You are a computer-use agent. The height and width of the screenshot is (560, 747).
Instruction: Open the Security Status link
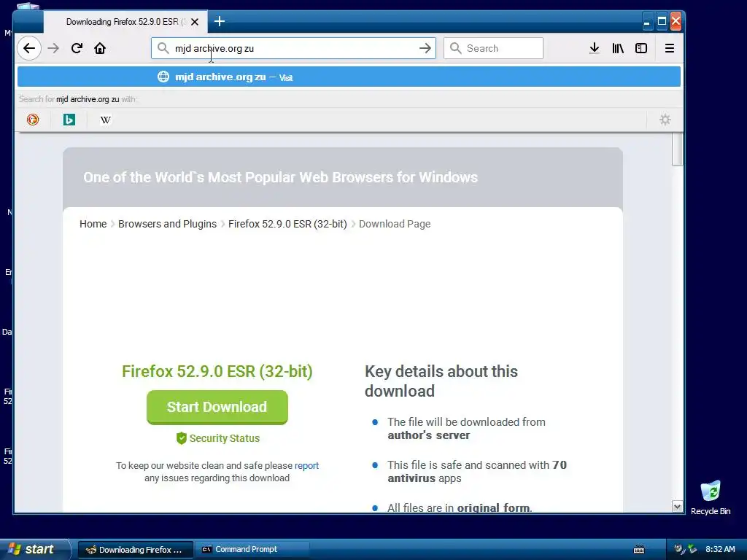point(224,438)
